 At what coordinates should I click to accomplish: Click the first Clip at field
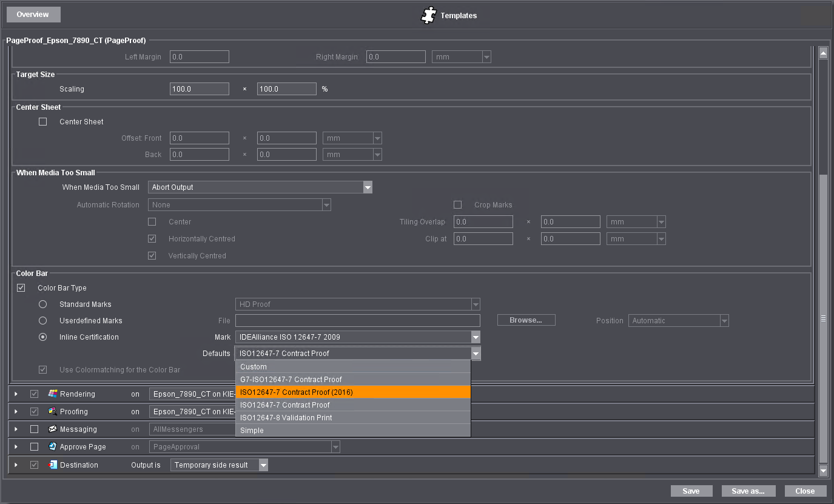point(483,239)
